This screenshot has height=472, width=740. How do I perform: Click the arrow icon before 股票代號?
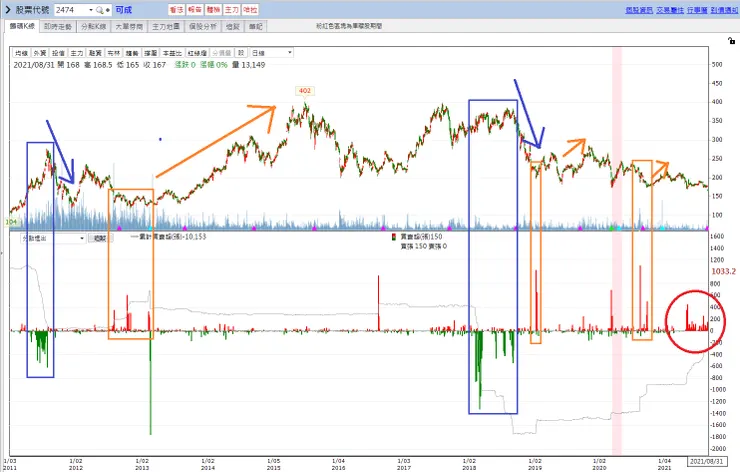[x=8, y=9]
